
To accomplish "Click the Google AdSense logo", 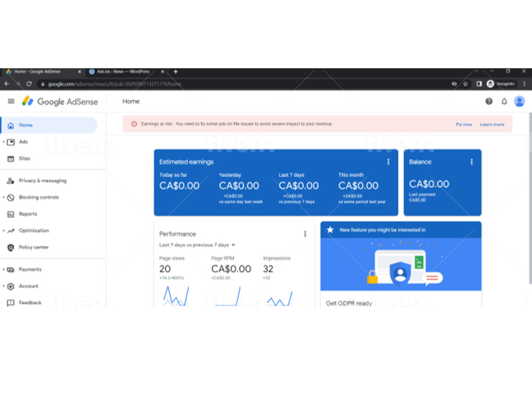I will point(60,102).
